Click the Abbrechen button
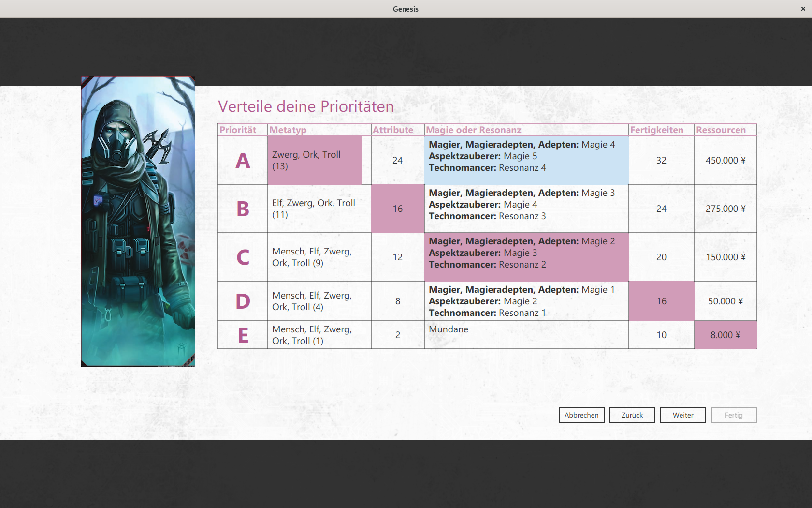 pos(581,415)
